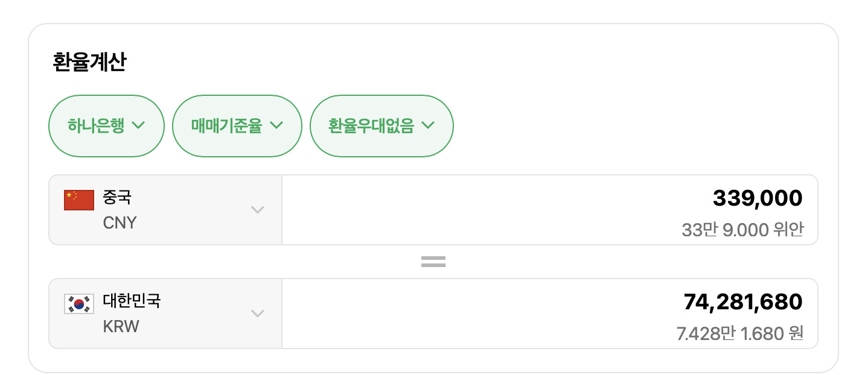Click the South Korea flag icon
Image resolution: width=868 pixels, height=375 pixels.
pyautogui.click(x=79, y=303)
